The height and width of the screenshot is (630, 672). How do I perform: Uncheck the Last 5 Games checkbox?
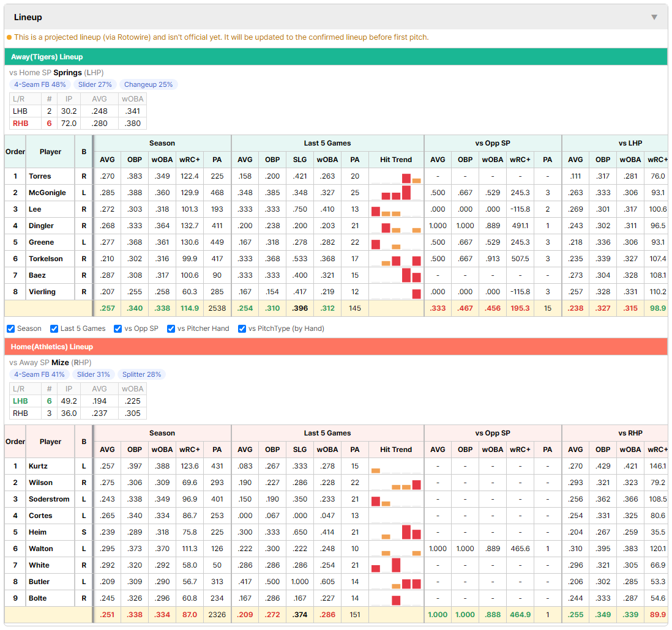tap(54, 328)
